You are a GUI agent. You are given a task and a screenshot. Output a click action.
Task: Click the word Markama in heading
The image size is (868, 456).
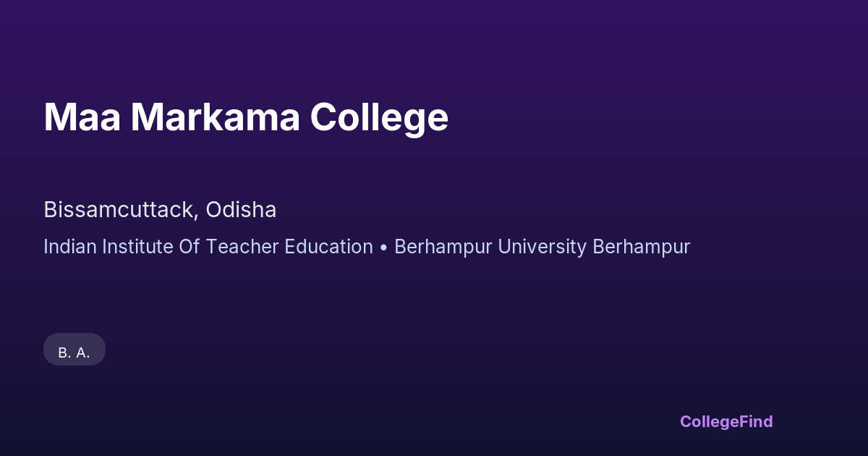[x=215, y=117]
